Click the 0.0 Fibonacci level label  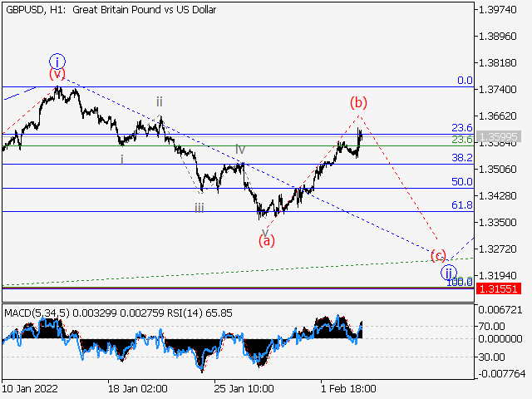465,81
